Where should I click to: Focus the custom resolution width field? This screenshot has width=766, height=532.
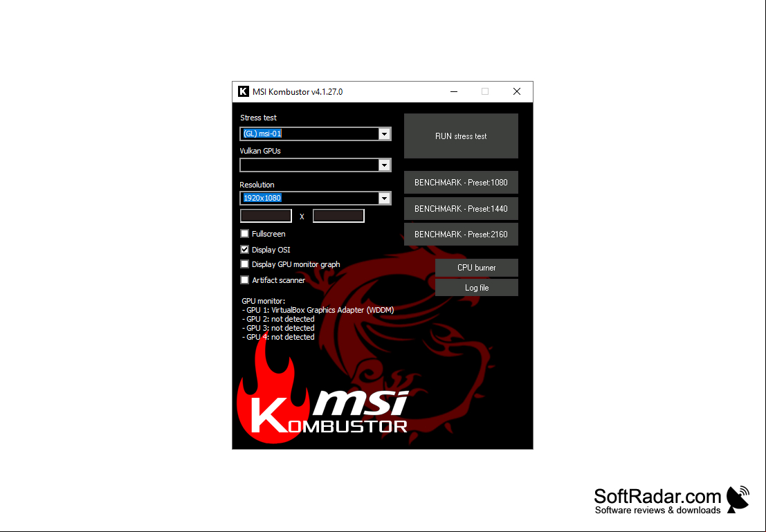[x=266, y=216]
